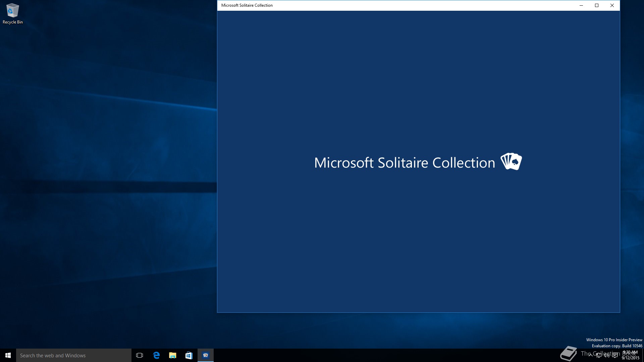Image resolution: width=644 pixels, height=362 pixels.
Task: Open the network status tray icon
Action: pyautogui.click(x=599, y=356)
